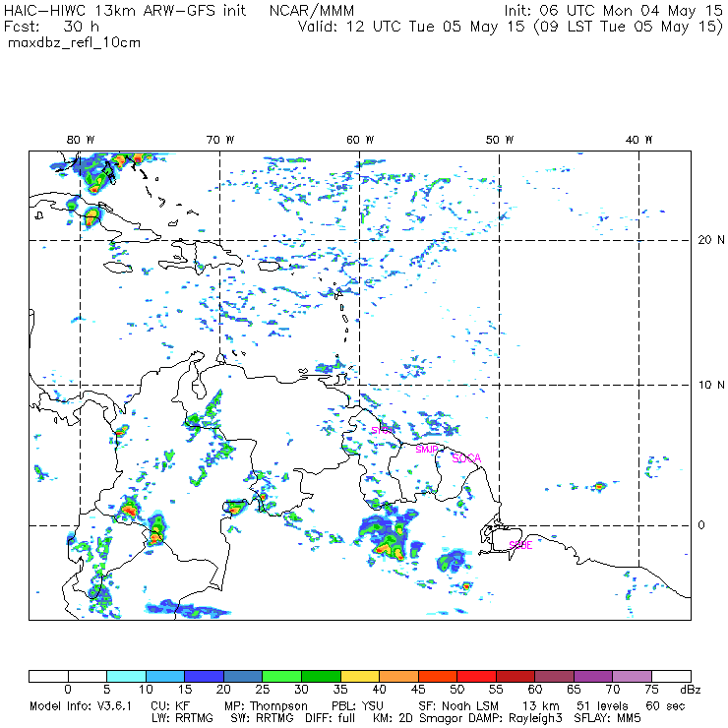Click the 'SW: RRTMG' model setting
728x728 pixels.
263,718
